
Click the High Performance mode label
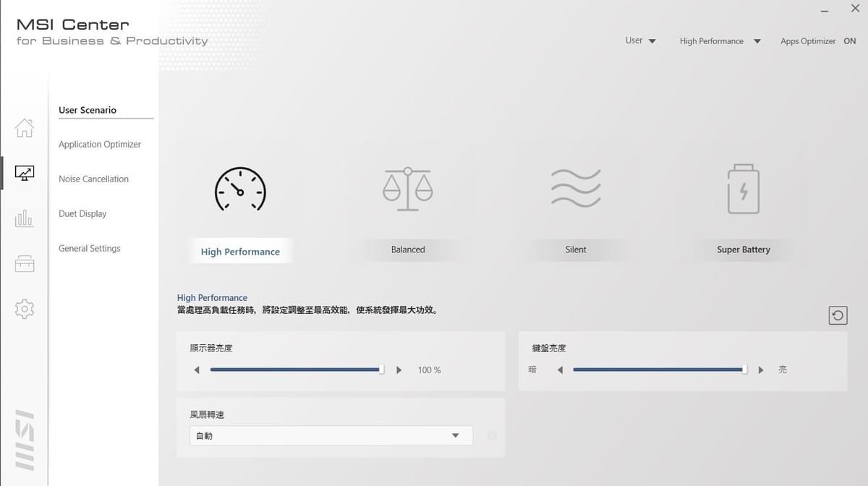point(240,252)
